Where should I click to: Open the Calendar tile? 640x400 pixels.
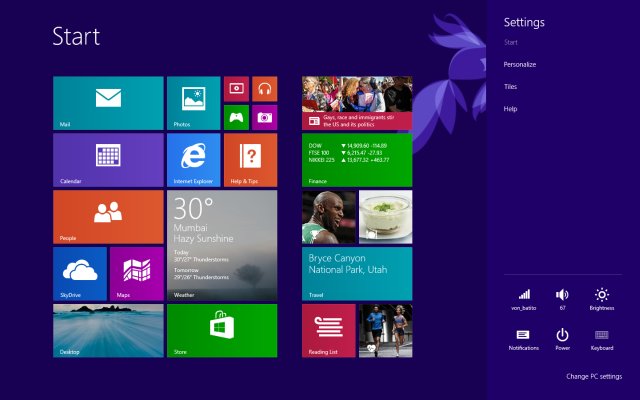coord(107,160)
